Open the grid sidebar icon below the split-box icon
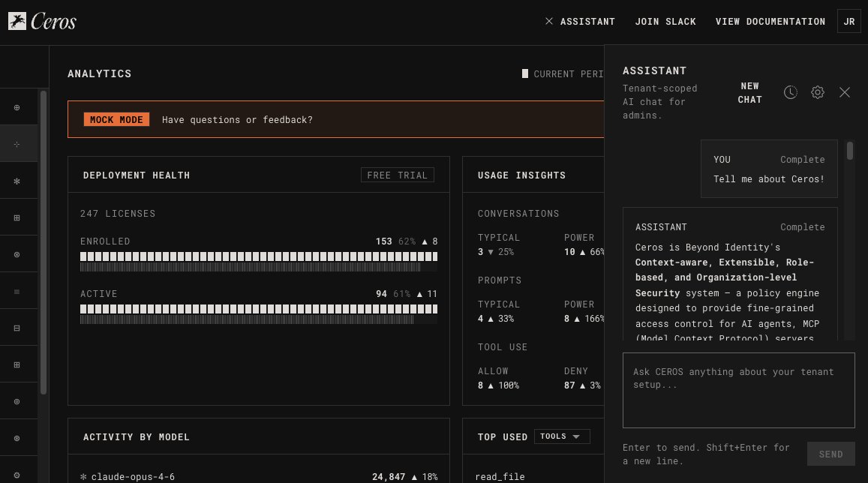 click(17, 364)
